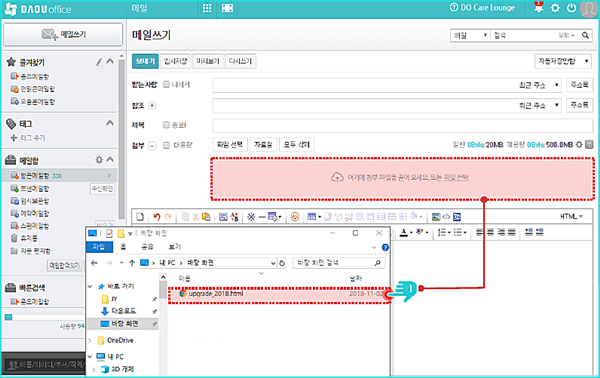Collapse attachment area with minus button
This screenshot has height=378, width=600.
click(152, 146)
